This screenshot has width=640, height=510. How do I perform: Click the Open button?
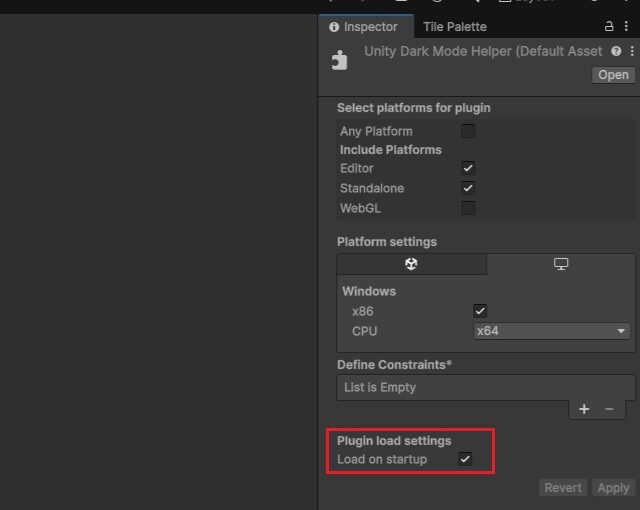tap(613, 75)
